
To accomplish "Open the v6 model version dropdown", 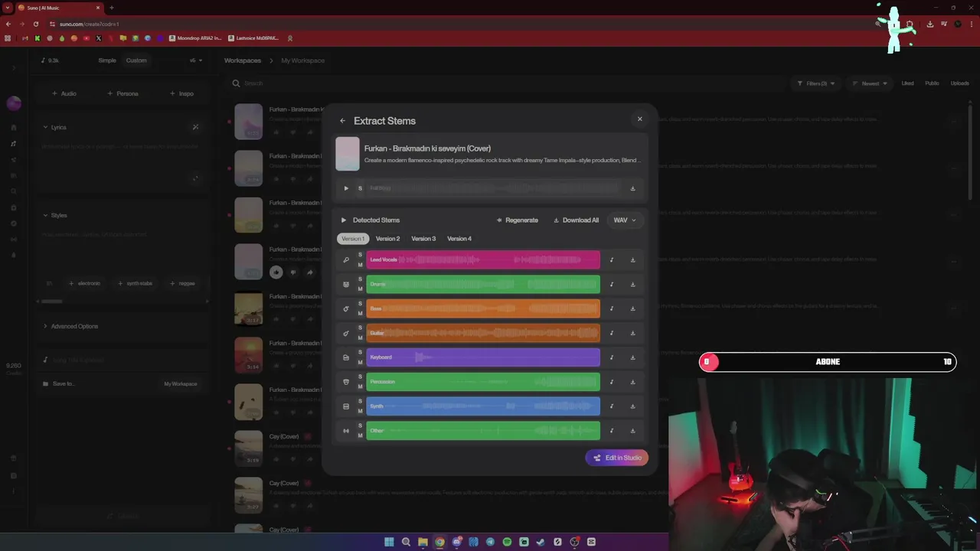I will [194, 60].
